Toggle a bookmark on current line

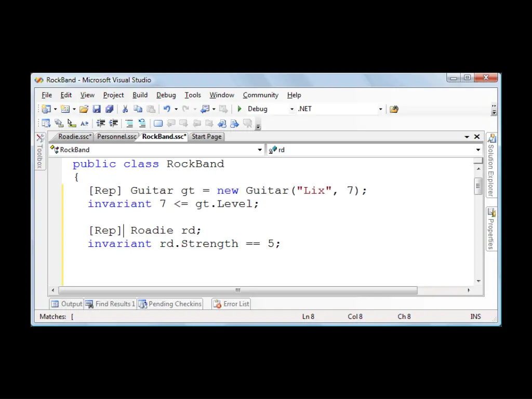click(x=158, y=124)
